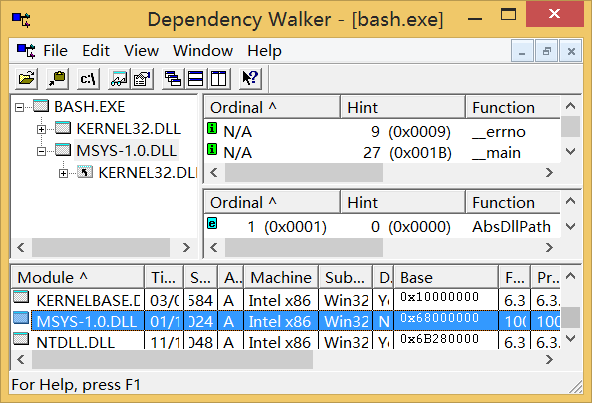Select MSYS-1.0.DLL in the module tree
592x403 pixels.
pos(126,151)
